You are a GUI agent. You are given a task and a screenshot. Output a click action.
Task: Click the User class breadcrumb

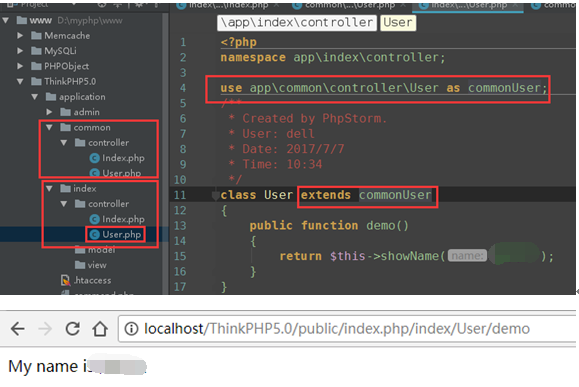coord(398,23)
